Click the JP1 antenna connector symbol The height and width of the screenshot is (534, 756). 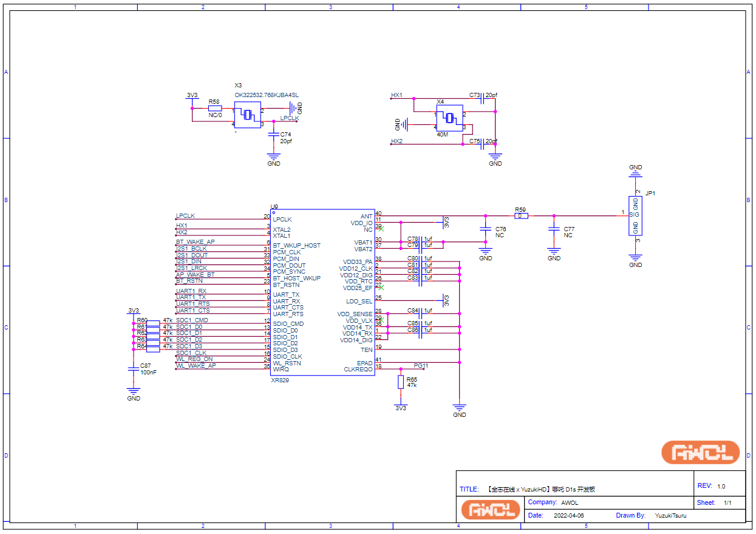[x=635, y=215]
